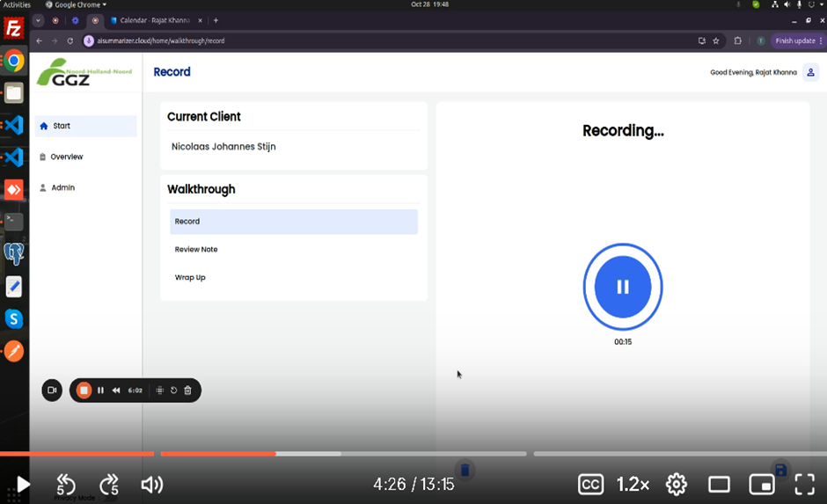
Task: Delete the screen capture via trash icon
Action: pyautogui.click(x=187, y=390)
